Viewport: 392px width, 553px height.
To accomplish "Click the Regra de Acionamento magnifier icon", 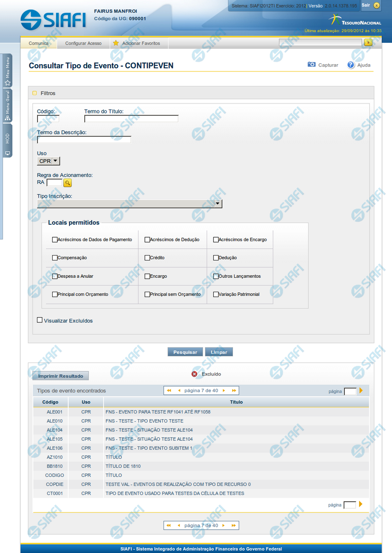I will (67, 183).
